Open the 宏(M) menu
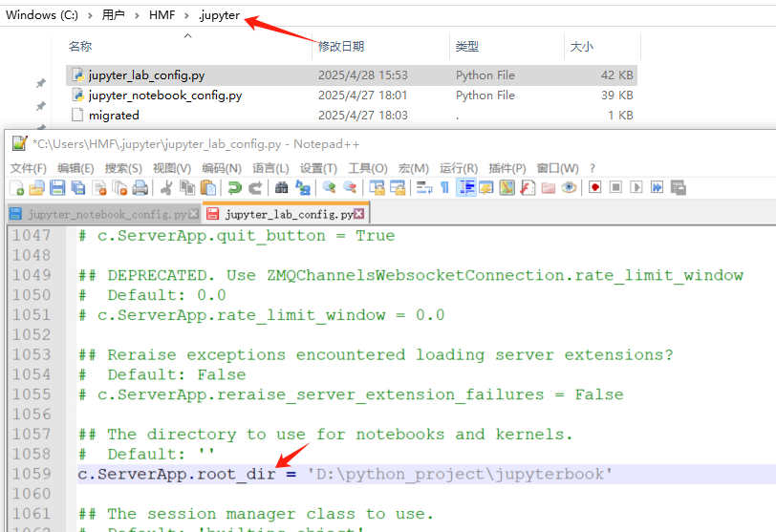Screen dimensions: 776x532 point(413,169)
